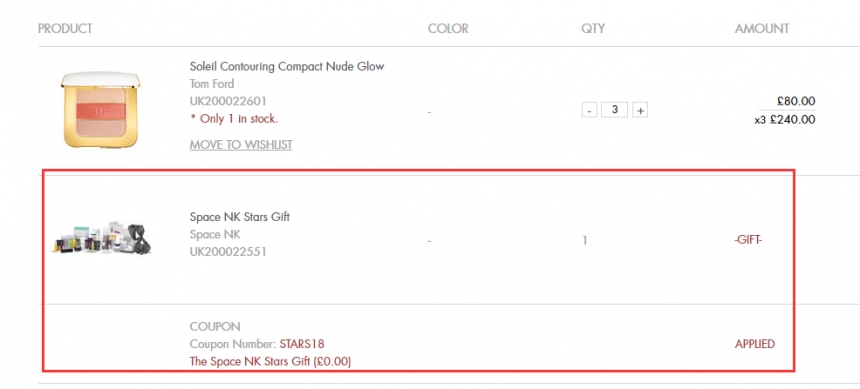The width and height of the screenshot is (860, 389).
Task: Click the Space NK brand name
Action: point(215,234)
